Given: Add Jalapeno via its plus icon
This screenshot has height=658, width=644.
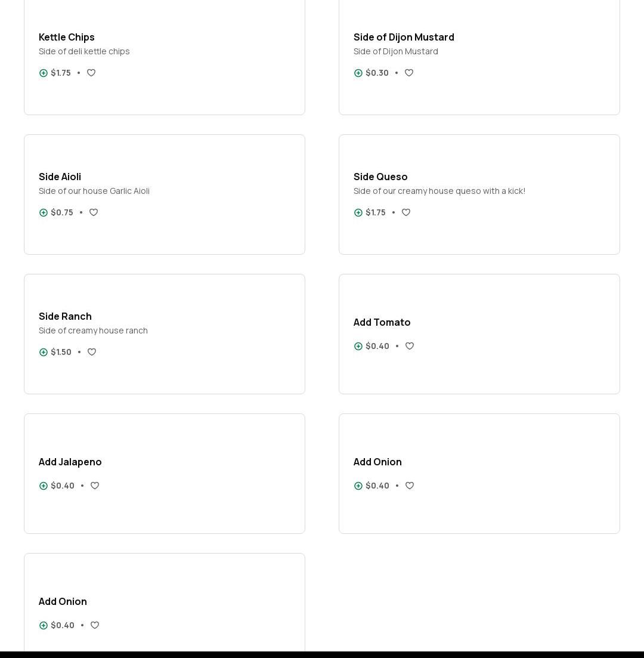Looking at the screenshot, I should (x=44, y=486).
